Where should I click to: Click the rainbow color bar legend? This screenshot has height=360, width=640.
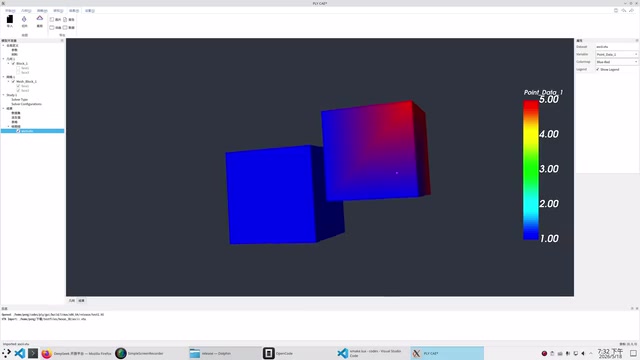tap(531, 170)
